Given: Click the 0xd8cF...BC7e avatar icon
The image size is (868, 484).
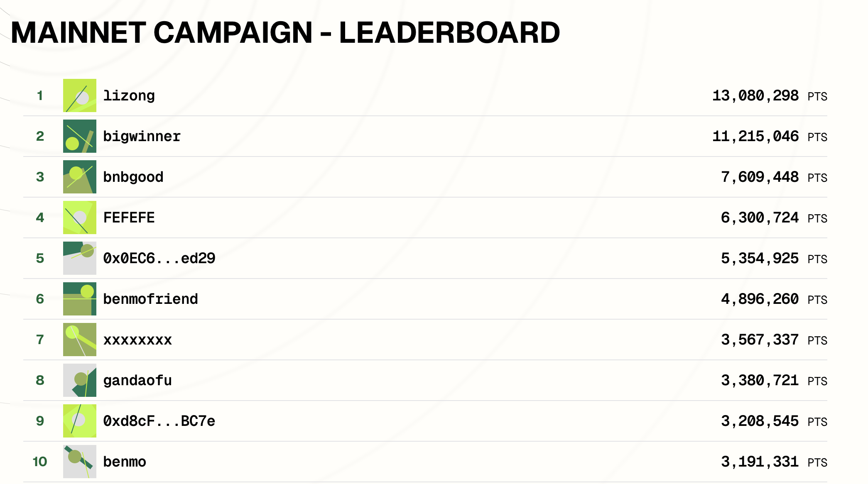Looking at the screenshot, I should [79, 421].
